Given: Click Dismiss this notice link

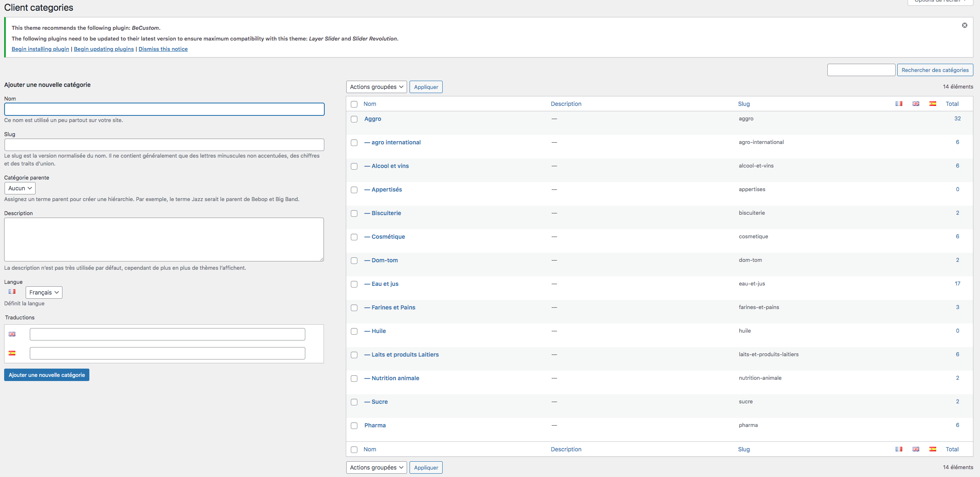Looking at the screenshot, I should pyautogui.click(x=163, y=49).
